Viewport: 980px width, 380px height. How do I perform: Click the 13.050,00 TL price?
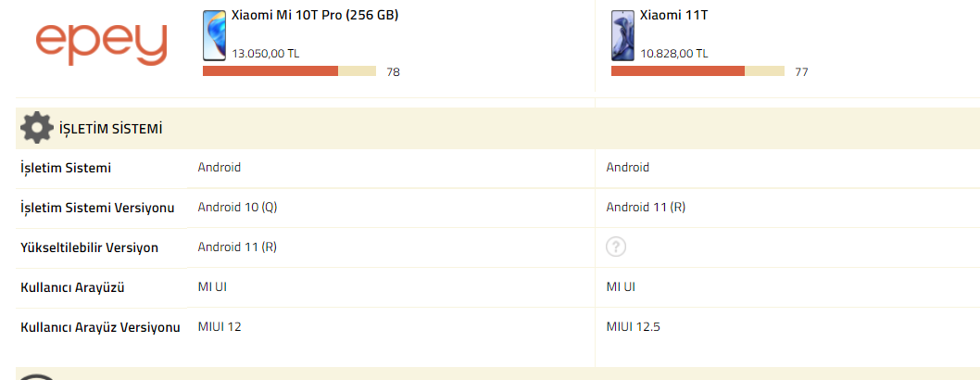point(265,54)
